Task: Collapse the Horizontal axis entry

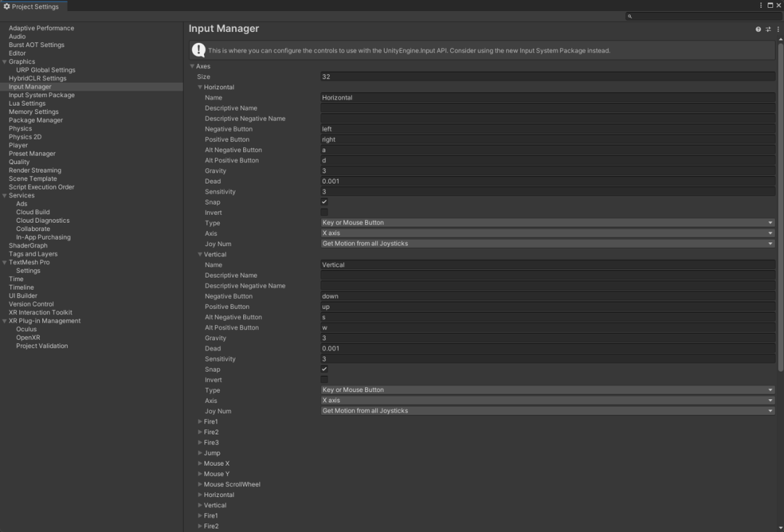Action: [200, 87]
